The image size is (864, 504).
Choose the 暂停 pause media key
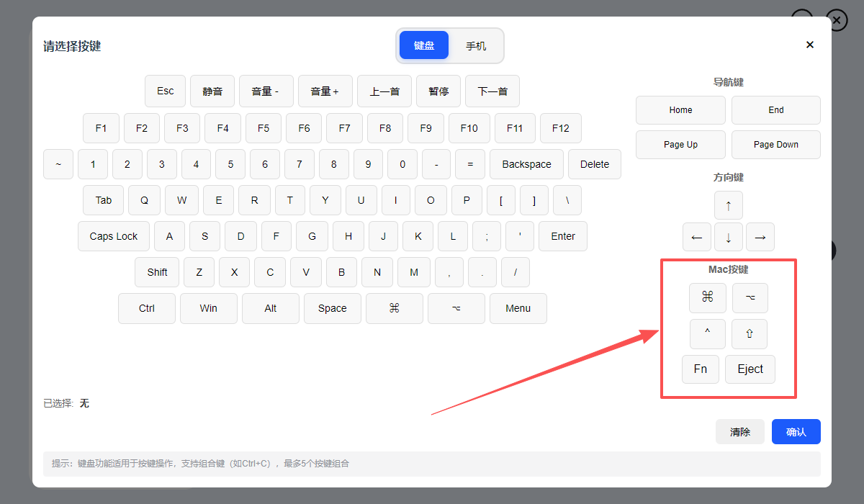coord(438,91)
